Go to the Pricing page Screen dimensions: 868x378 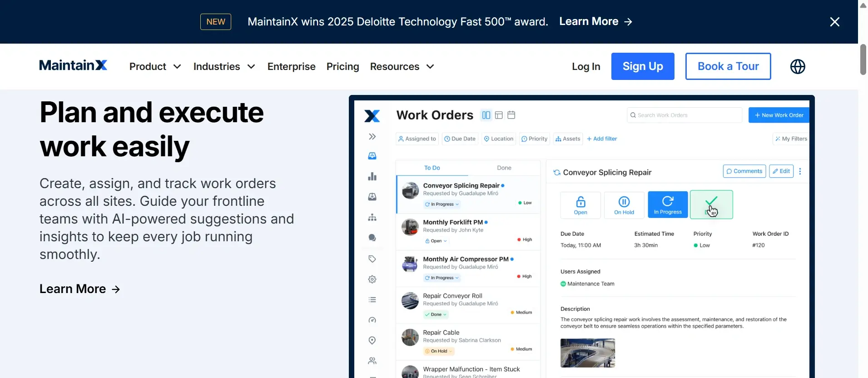click(343, 66)
